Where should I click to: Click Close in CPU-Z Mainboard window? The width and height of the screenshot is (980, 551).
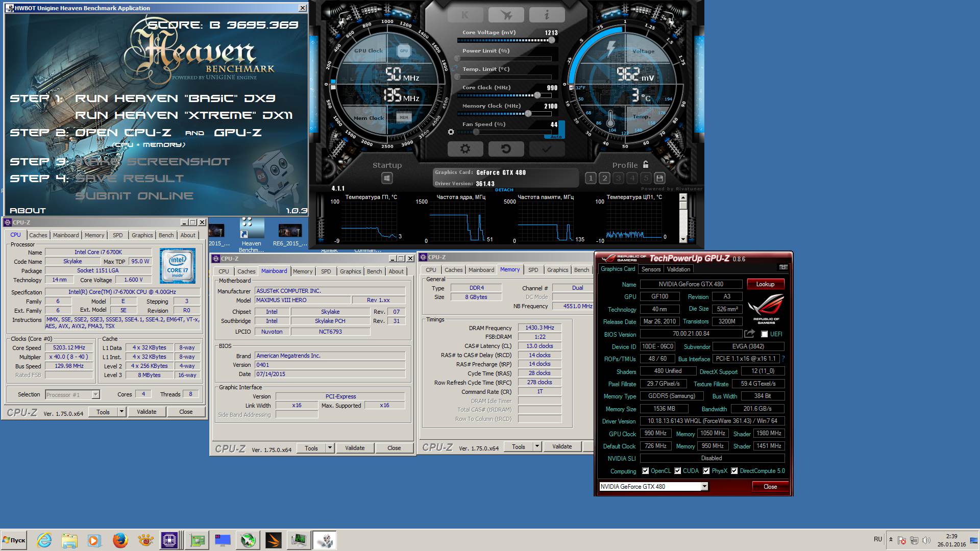click(x=394, y=447)
